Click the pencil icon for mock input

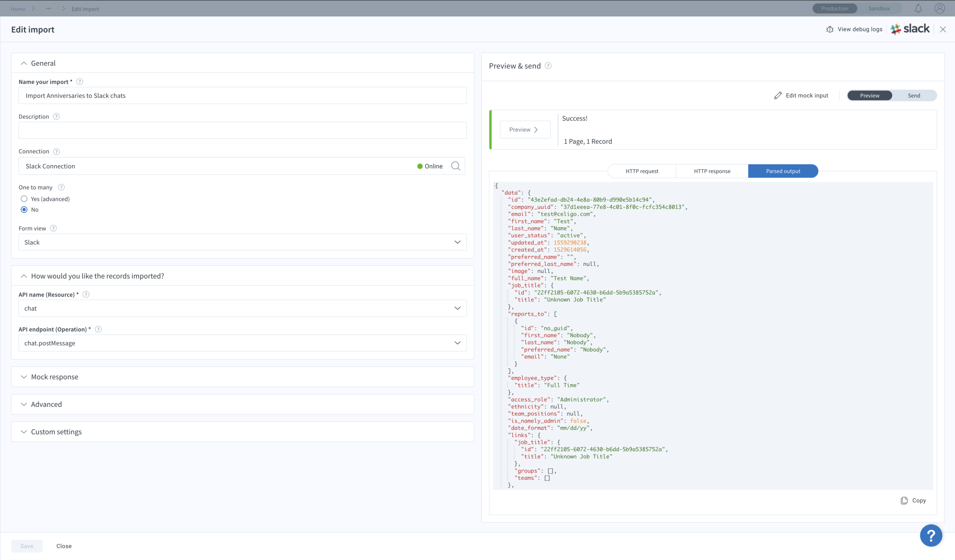778,95
